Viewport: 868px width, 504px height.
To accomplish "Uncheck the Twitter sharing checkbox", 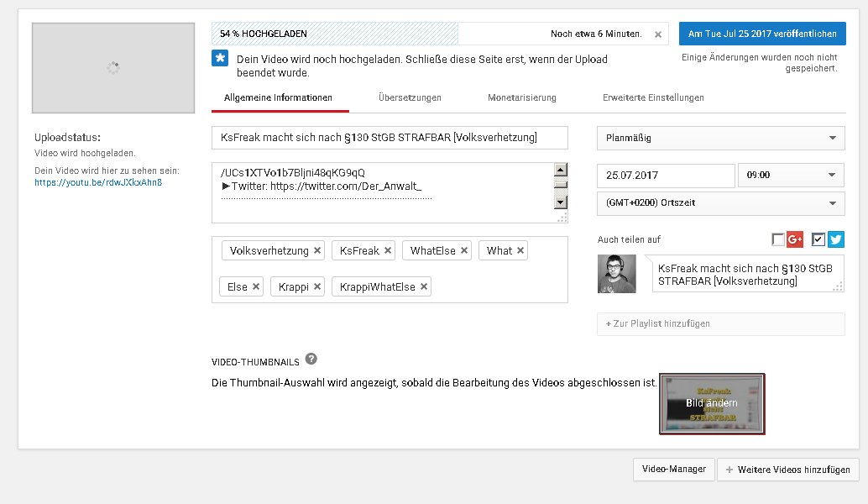I will [x=818, y=239].
